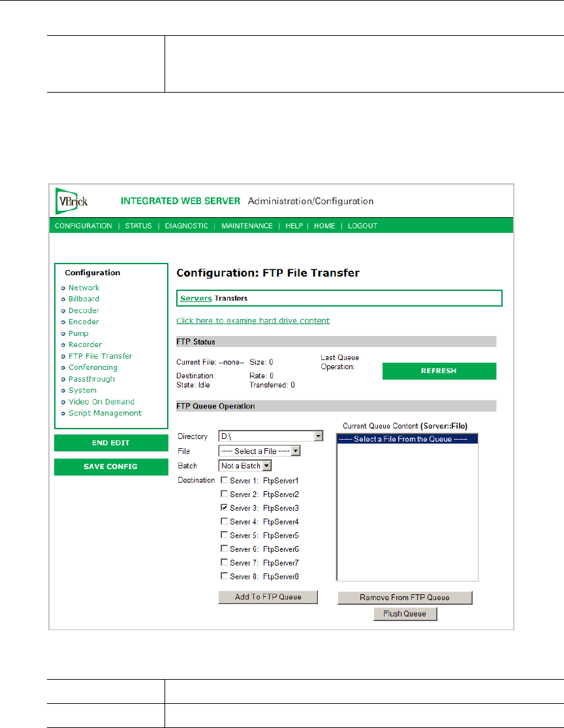Click the END EDIT button
564x728 pixels.
111,443
